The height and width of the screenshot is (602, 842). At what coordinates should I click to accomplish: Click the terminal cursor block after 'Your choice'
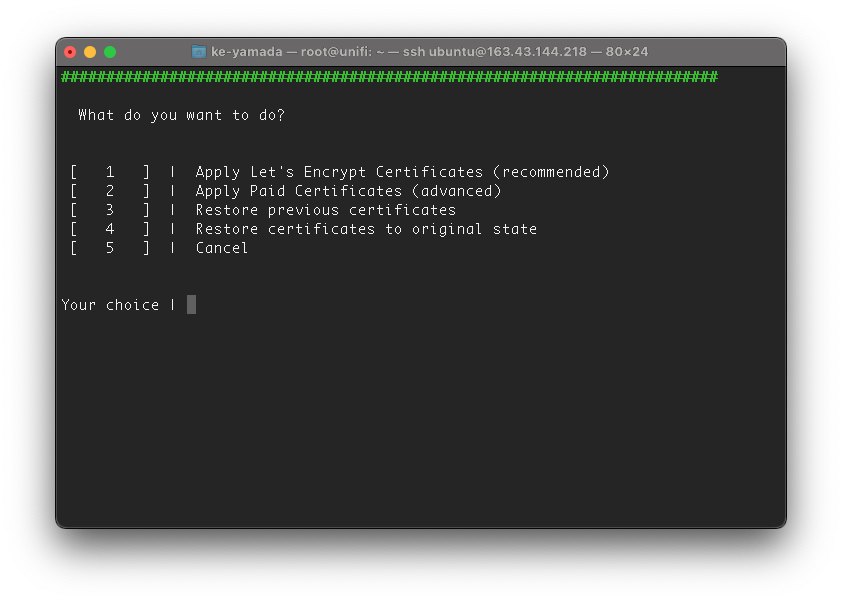pyautogui.click(x=191, y=304)
